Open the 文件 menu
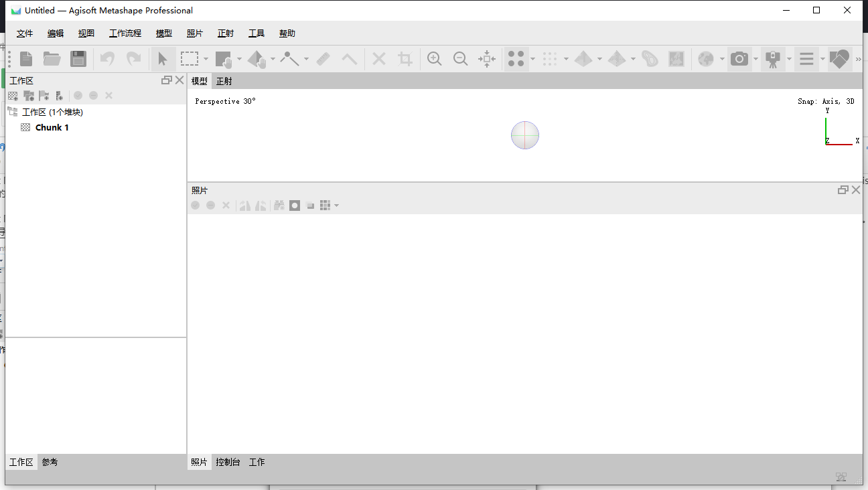Screen dimensions: 868x490 [x=25, y=33]
